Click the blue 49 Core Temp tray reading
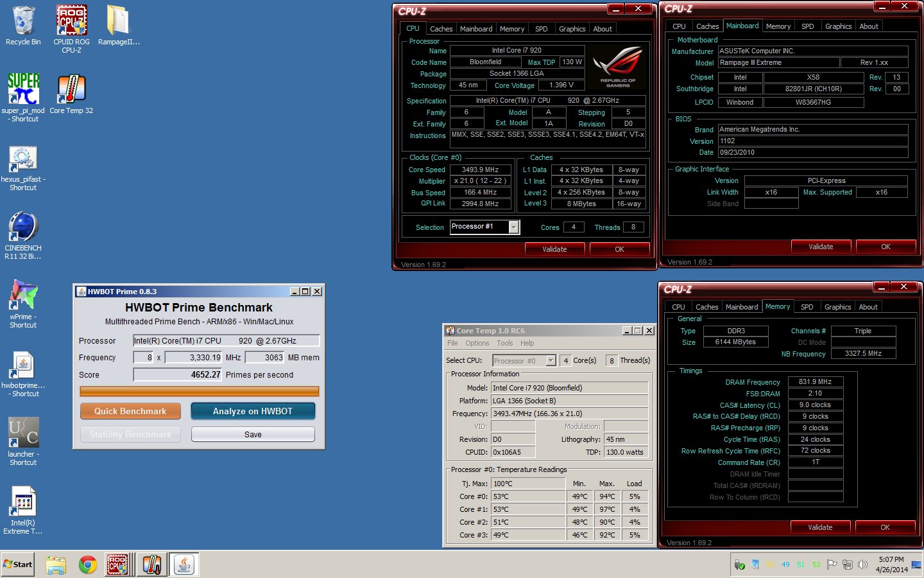The image size is (924, 578). coord(785,565)
